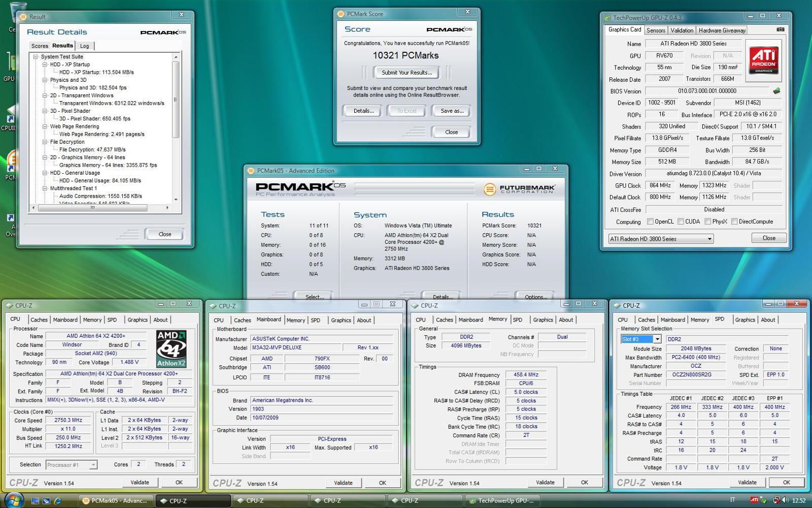
Task: Collapse the Multithreaded Test 1 node
Action: pyautogui.click(x=45, y=188)
